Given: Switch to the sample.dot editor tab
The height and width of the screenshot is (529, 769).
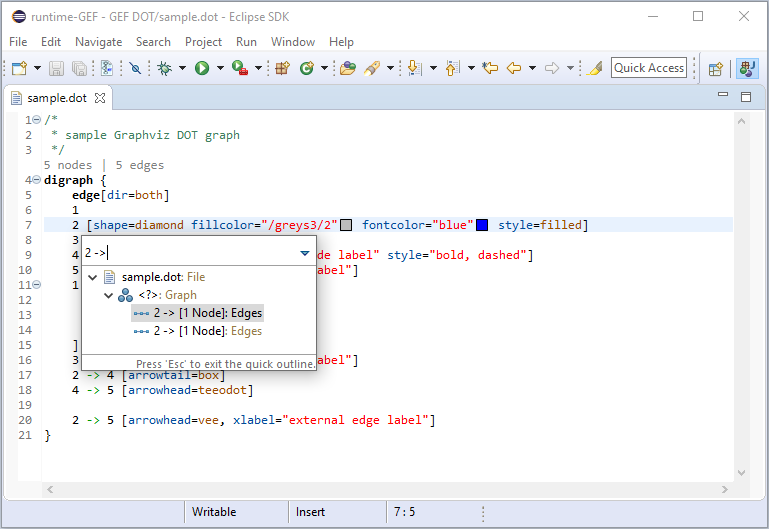Looking at the screenshot, I should pos(59,98).
